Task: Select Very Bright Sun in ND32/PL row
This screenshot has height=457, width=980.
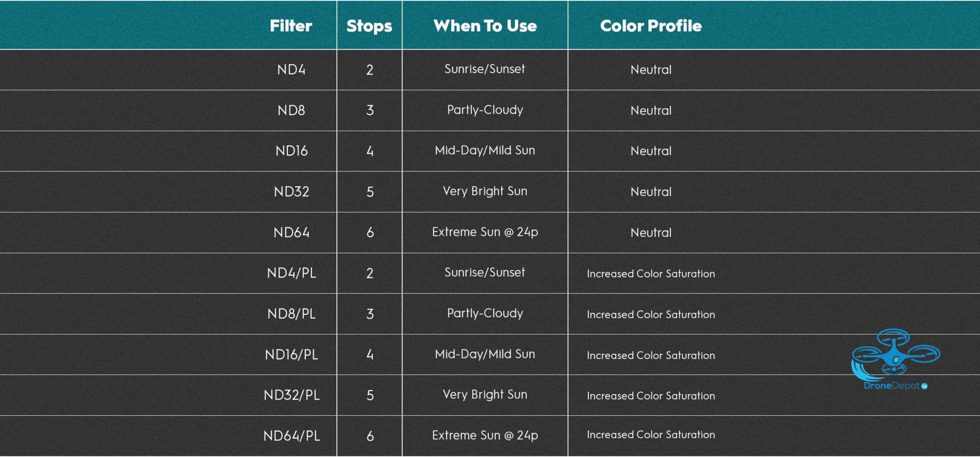Action: [x=485, y=395]
